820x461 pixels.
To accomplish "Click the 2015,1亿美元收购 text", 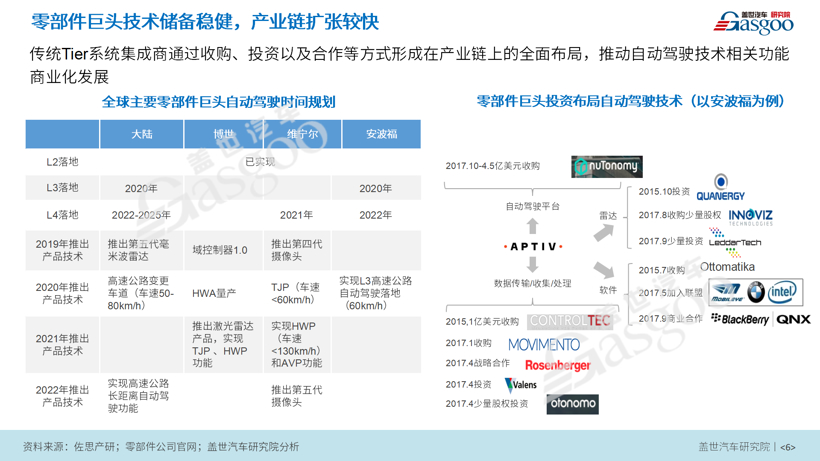I will point(482,321).
